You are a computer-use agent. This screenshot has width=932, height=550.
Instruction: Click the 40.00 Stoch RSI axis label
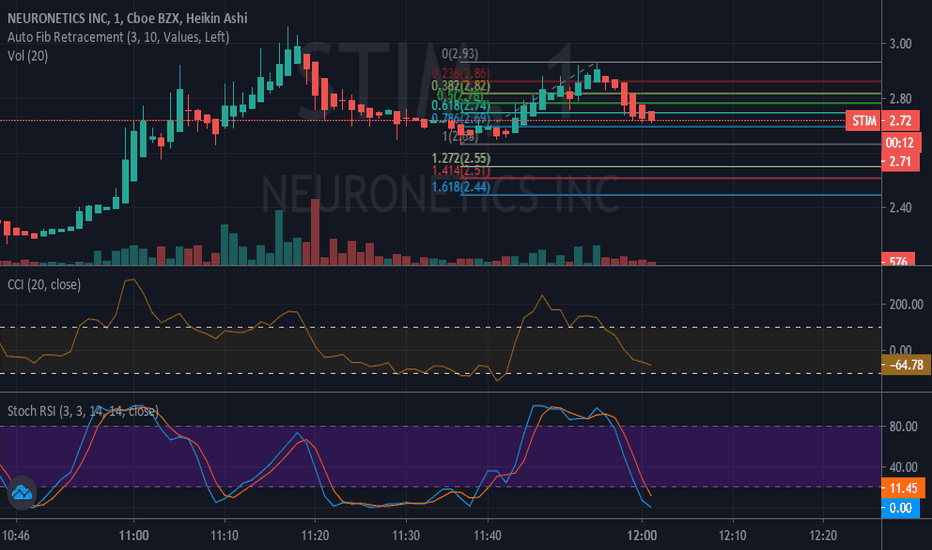pyautogui.click(x=903, y=467)
